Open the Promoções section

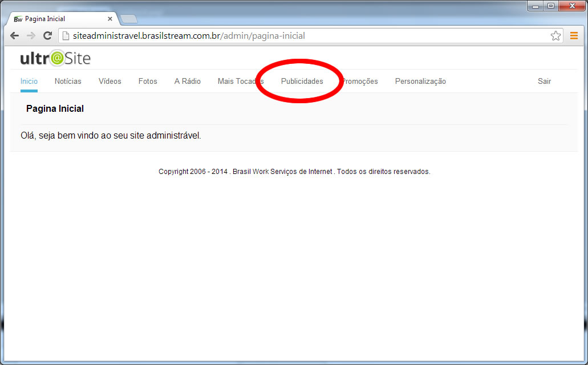pos(360,81)
